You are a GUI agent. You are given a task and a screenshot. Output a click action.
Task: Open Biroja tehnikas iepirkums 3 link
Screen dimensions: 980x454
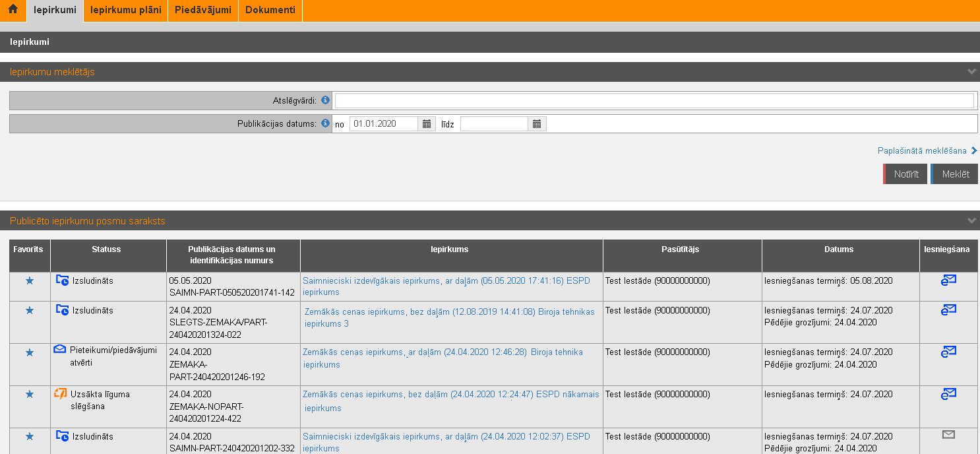point(449,317)
